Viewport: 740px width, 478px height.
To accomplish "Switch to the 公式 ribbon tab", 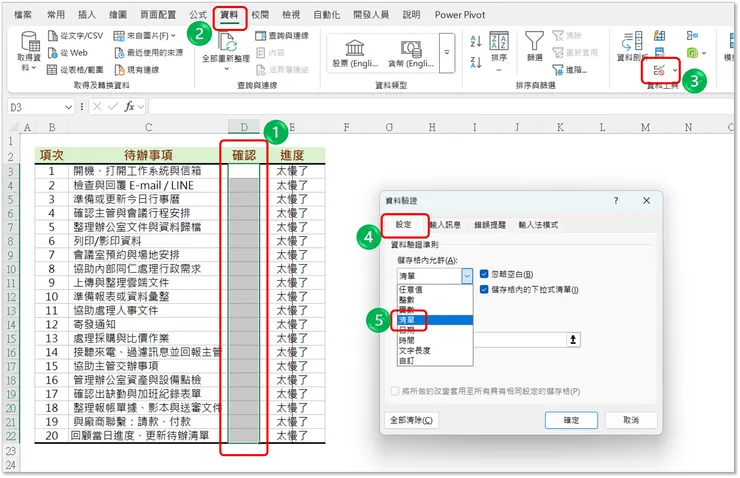I will 198,15.
